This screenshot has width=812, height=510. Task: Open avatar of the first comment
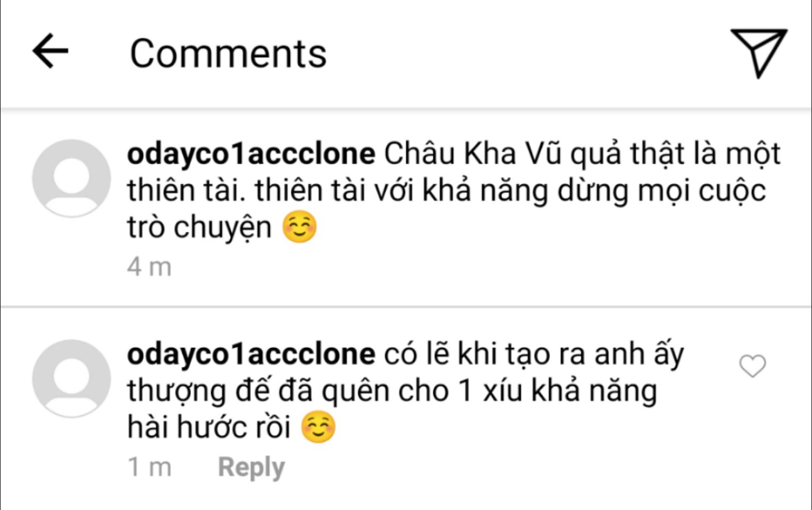71,178
